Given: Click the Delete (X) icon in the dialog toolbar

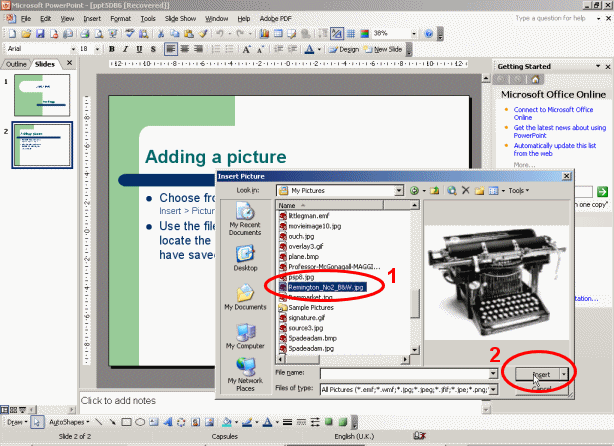Looking at the screenshot, I should click(x=466, y=190).
